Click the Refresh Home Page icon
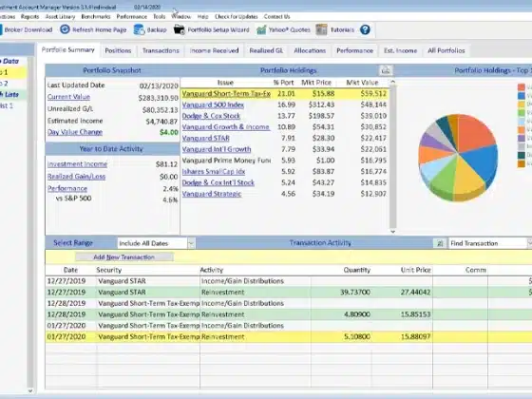This screenshot has width=532, height=399. pos(65,29)
